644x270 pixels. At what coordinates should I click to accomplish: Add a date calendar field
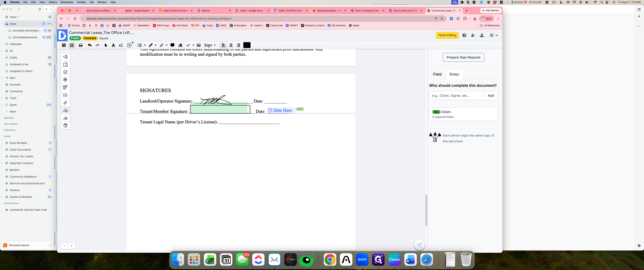pyautogui.click(x=65, y=125)
